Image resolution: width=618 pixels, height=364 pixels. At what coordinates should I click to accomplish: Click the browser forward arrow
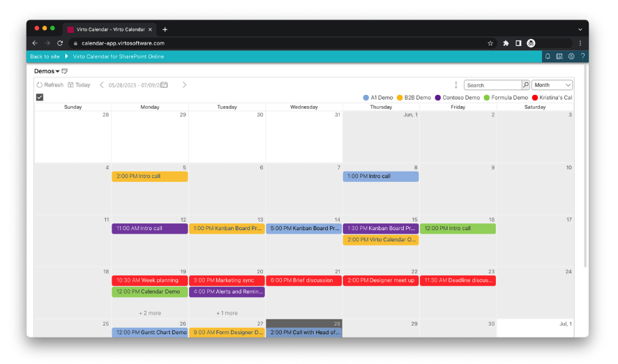coord(47,43)
